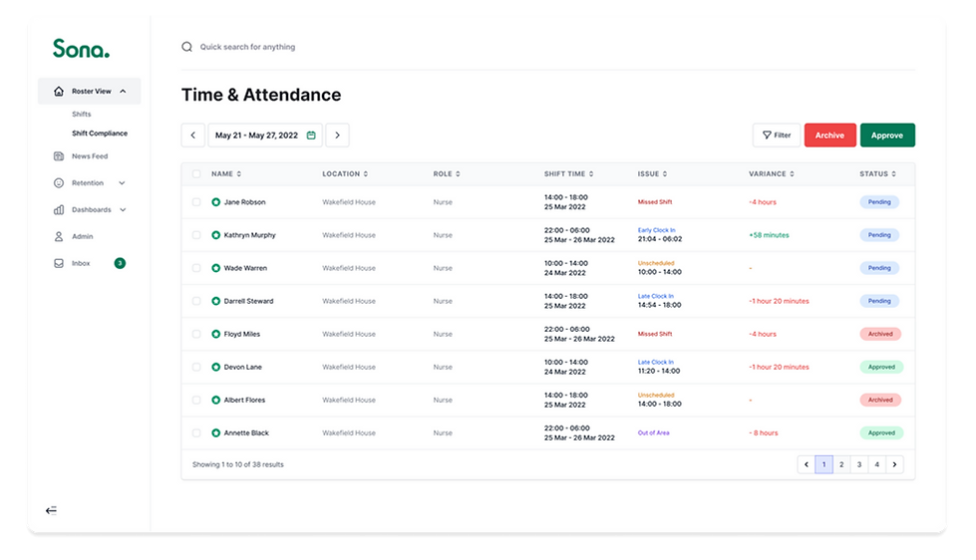
Task: Go to next week with right arrow
Action: [x=338, y=136]
